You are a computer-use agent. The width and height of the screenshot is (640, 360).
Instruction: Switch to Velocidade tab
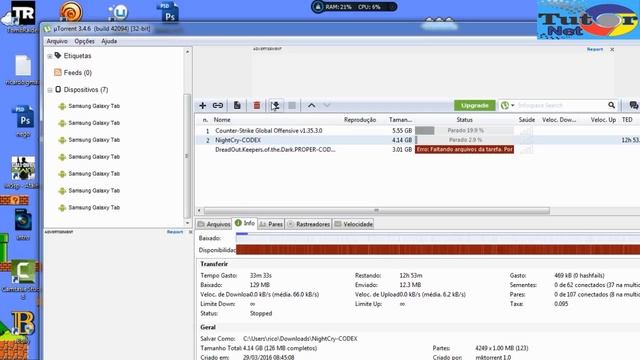click(353, 224)
